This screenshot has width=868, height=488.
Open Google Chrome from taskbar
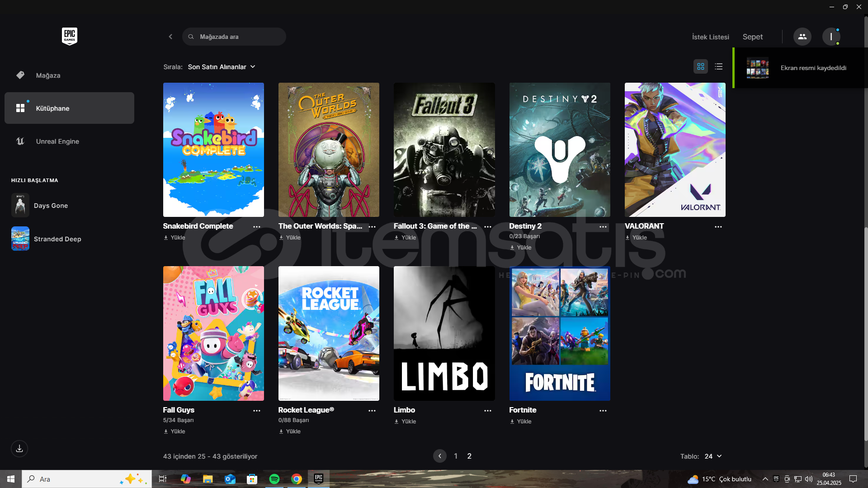point(297,479)
